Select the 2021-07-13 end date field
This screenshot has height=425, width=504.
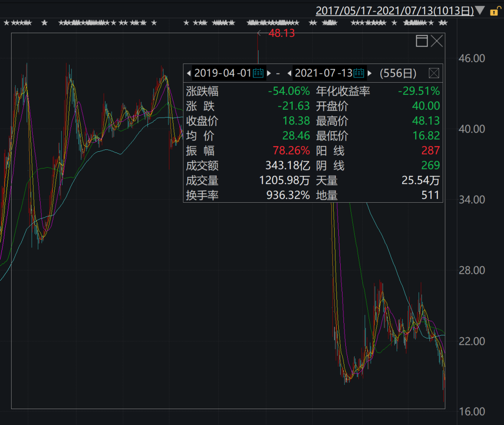coord(323,73)
